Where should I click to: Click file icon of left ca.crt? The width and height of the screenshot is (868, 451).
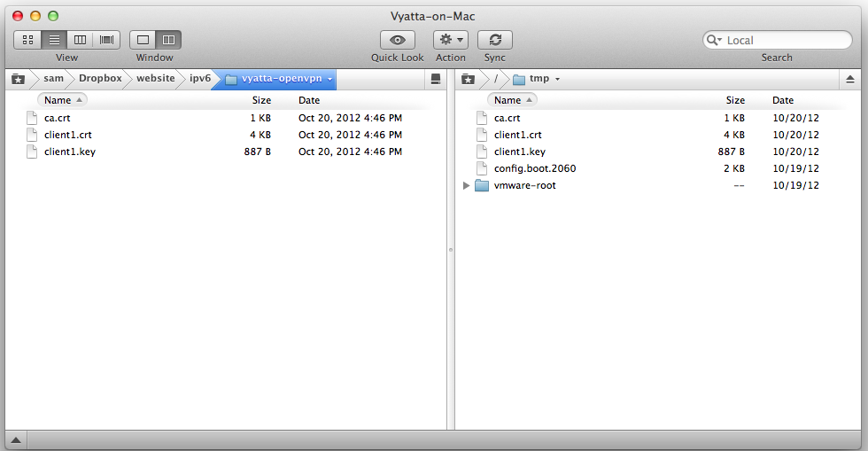pos(32,118)
